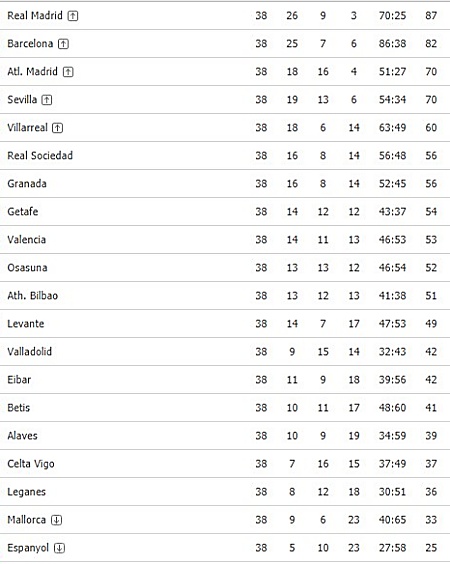Click the Levante team name
This screenshot has height=564, width=450.
pos(26,323)
